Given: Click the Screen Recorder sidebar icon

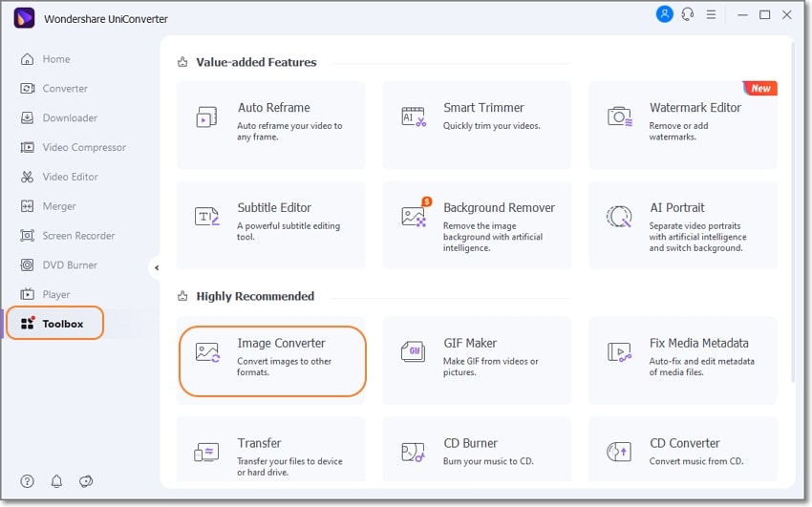Looking at the screenshot, I should click(27, 236).
